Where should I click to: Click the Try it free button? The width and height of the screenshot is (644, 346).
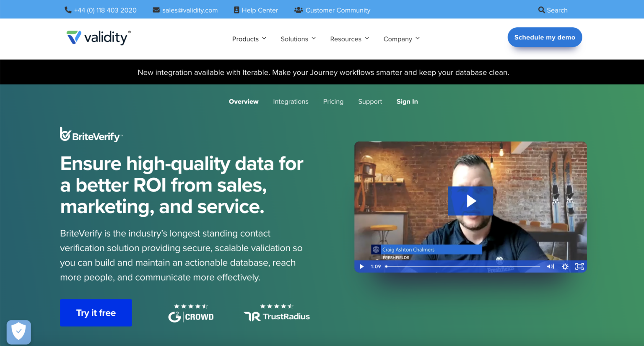pos(96,313)
